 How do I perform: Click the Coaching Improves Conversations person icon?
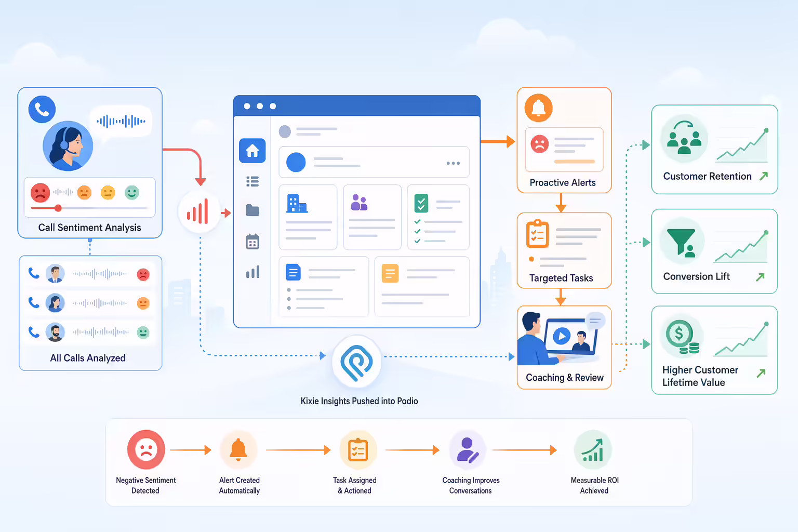[x=468, y=450]
